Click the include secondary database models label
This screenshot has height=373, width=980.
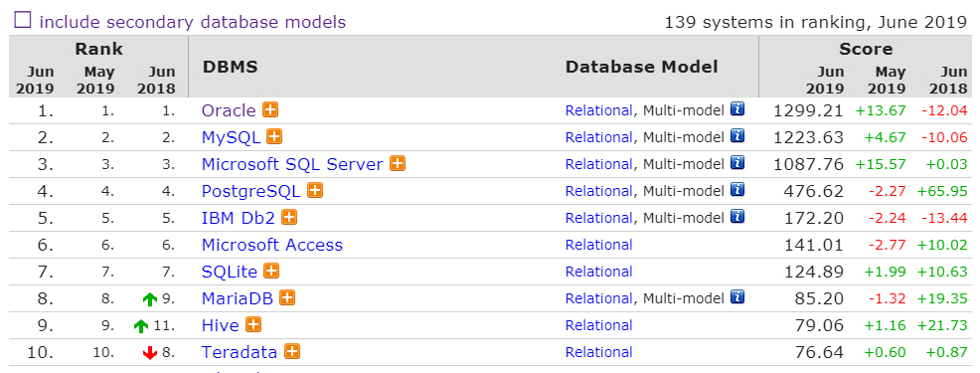pos(193,22)
